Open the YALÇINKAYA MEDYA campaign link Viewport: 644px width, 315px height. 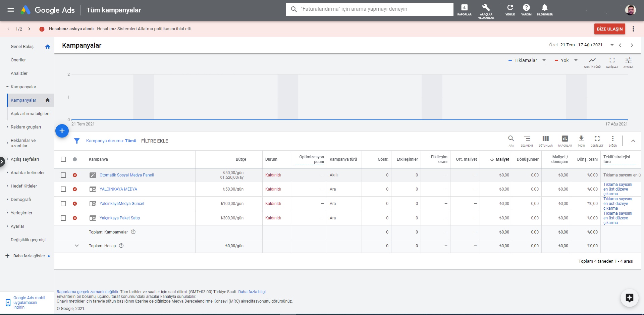[118, 189]
